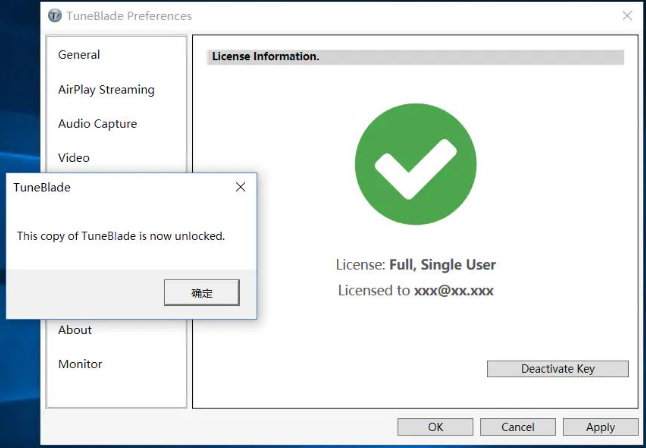Click the green license checkmark icon
The height and width of the screenshot is (448, 646).
(415, 164)
